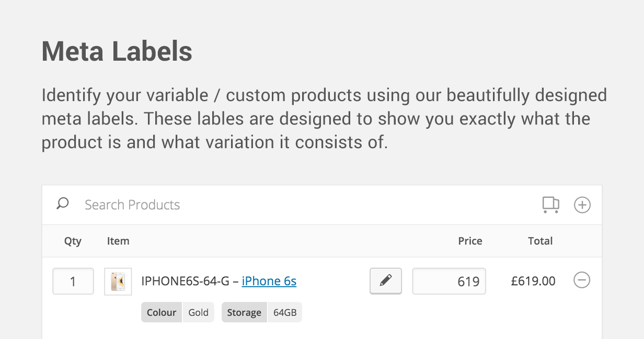
Task: Click the price field showing 619
Action: (x=449, y=281)
